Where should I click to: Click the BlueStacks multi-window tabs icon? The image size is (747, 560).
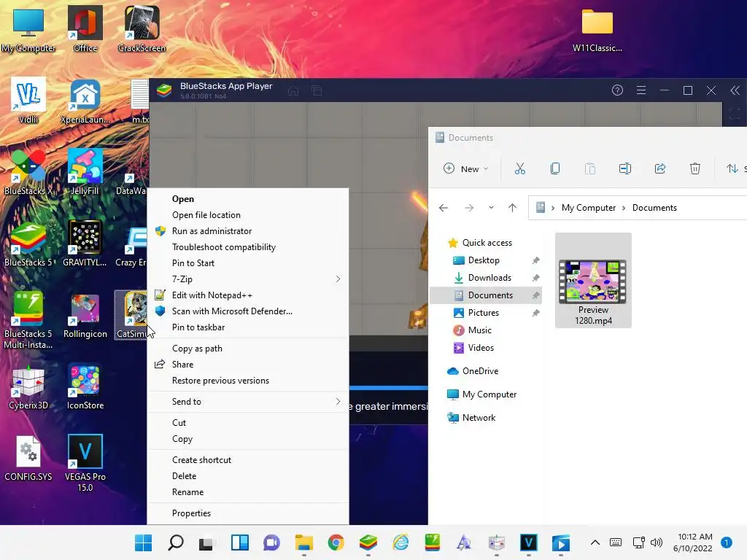pyautogui.click(x=317, y=90)
